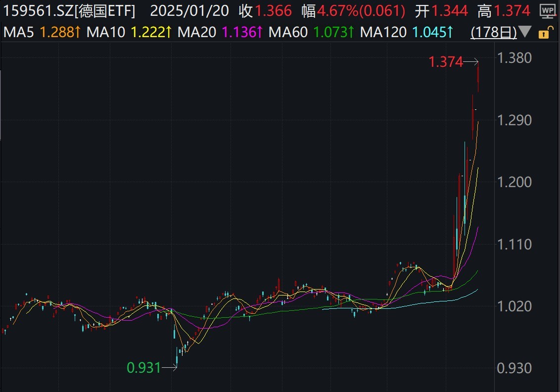Click the 0.930 price axis label
This screenshot has height=392, width=560.
(x=514, y=368)
